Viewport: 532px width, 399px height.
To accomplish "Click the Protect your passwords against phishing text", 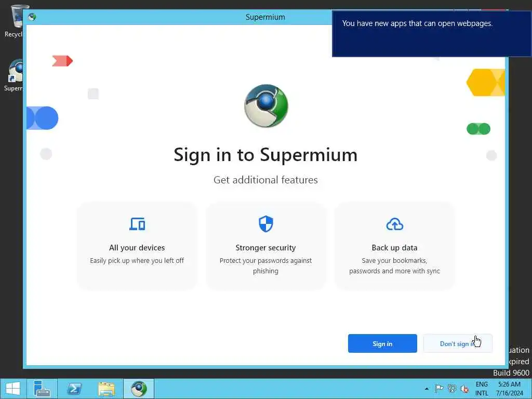I will (x=265, y=265).
